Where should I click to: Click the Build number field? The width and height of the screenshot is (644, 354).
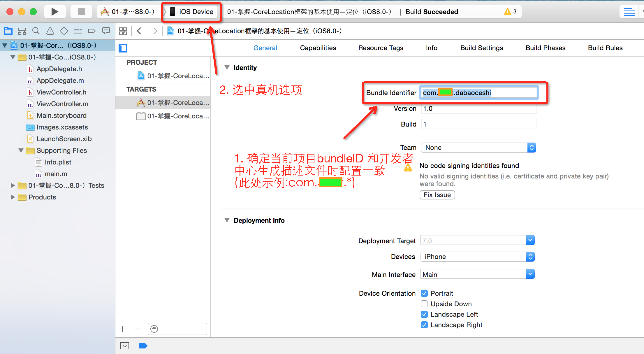pos(479,124)
